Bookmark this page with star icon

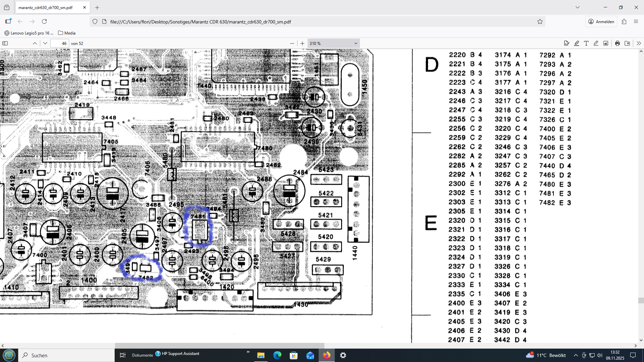coord(540,21)
